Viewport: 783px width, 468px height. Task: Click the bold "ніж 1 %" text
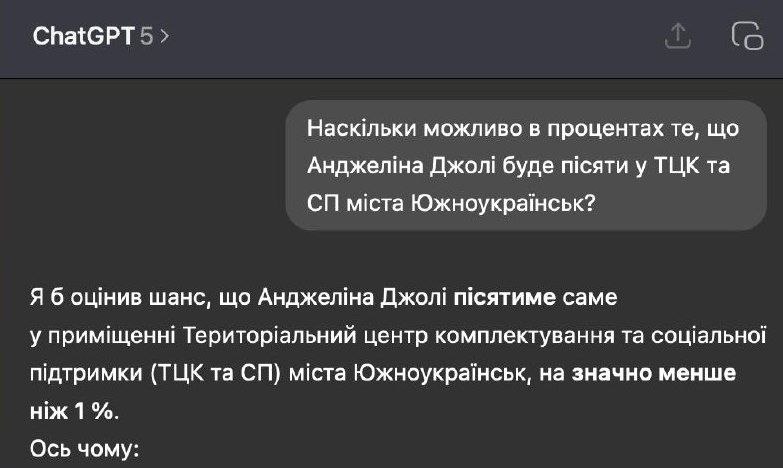click(x=72, y=411)
